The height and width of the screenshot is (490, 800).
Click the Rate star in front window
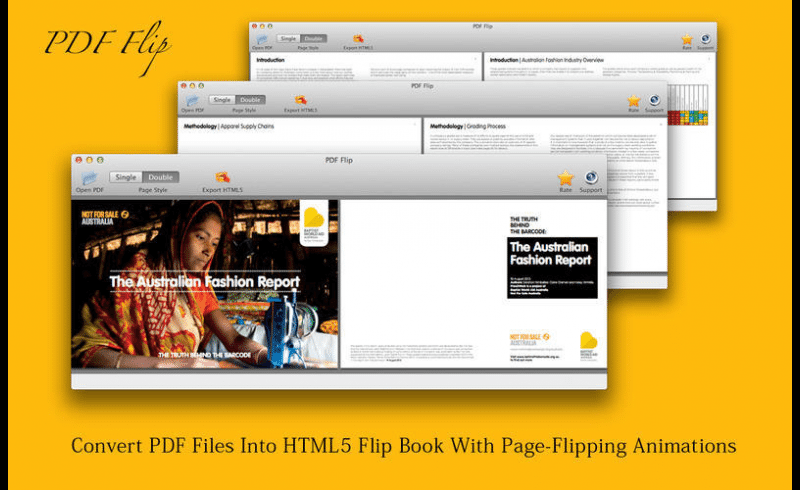565,178
